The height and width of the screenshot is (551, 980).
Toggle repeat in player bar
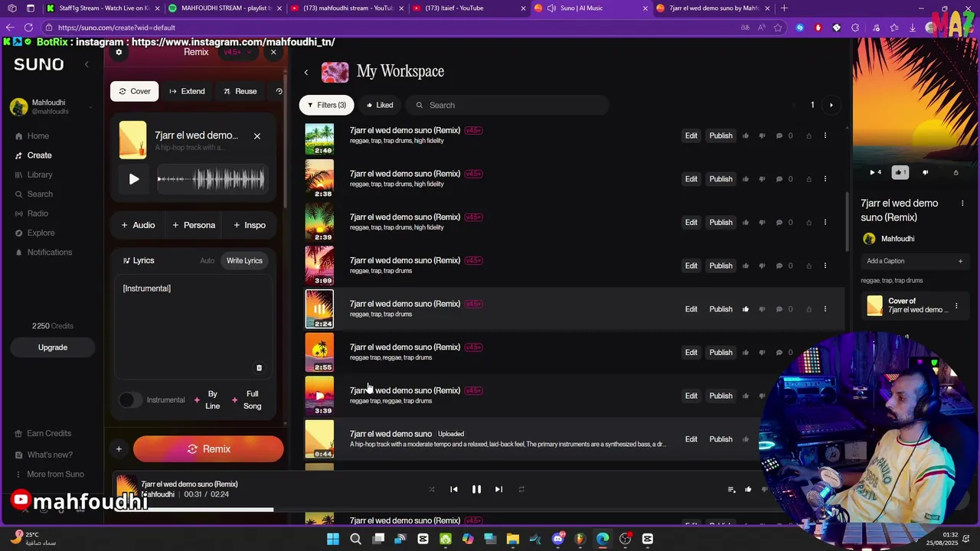click(x=521, y=490)
